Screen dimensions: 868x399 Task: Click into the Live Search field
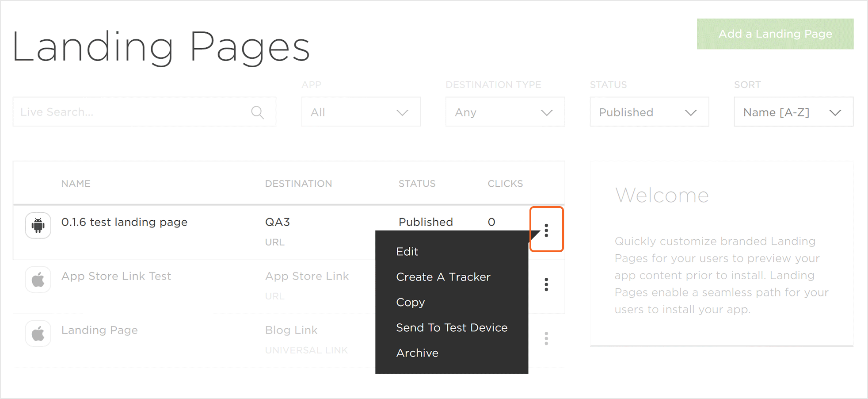coord(133,112)
